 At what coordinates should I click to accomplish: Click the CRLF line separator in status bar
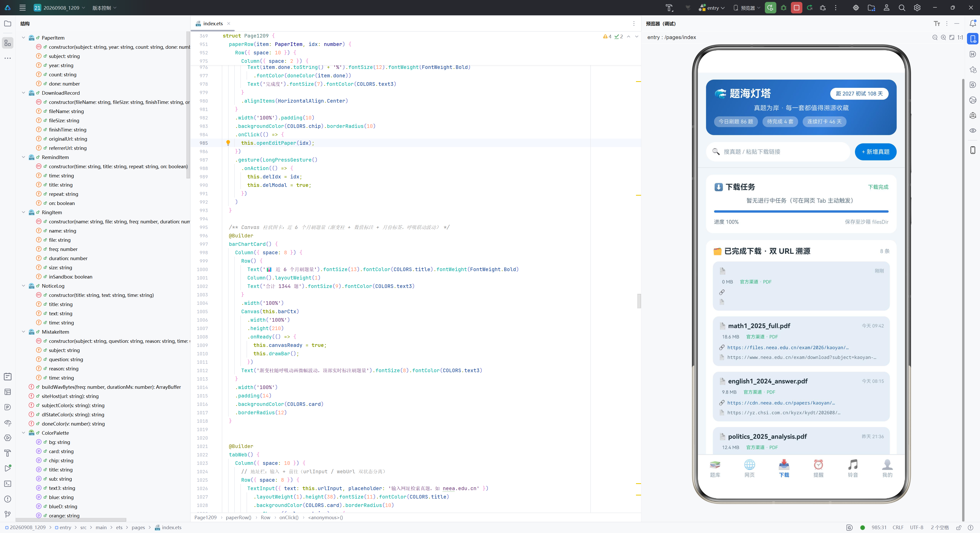pyautogui.click(x=898, y=527)
